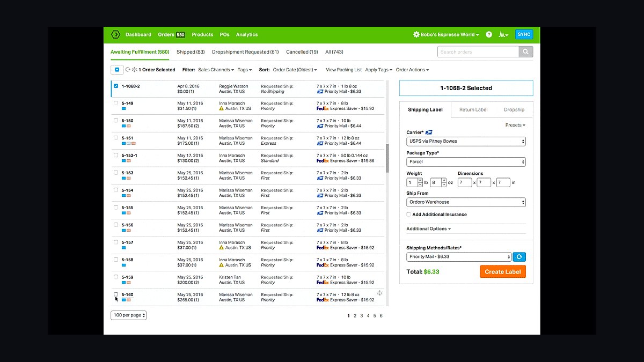Click the blue refresh rates button
644x362 pixels.
tap(519, 257)
